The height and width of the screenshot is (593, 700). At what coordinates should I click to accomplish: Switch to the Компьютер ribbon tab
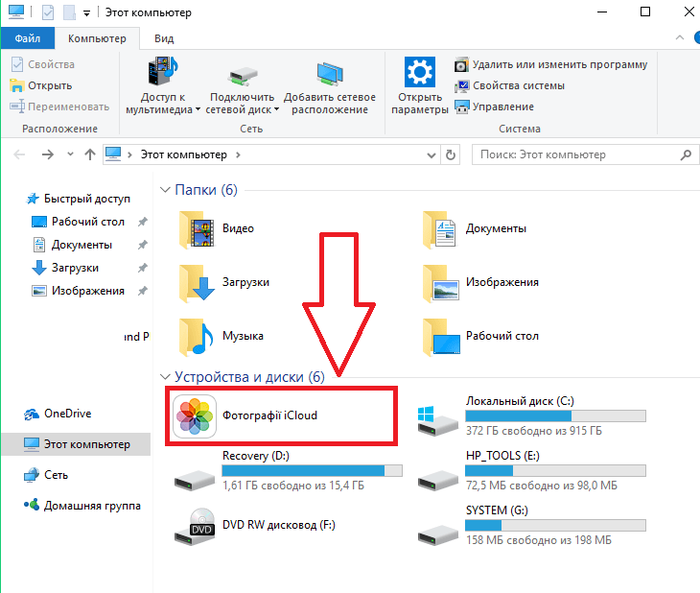coord(97,38)
